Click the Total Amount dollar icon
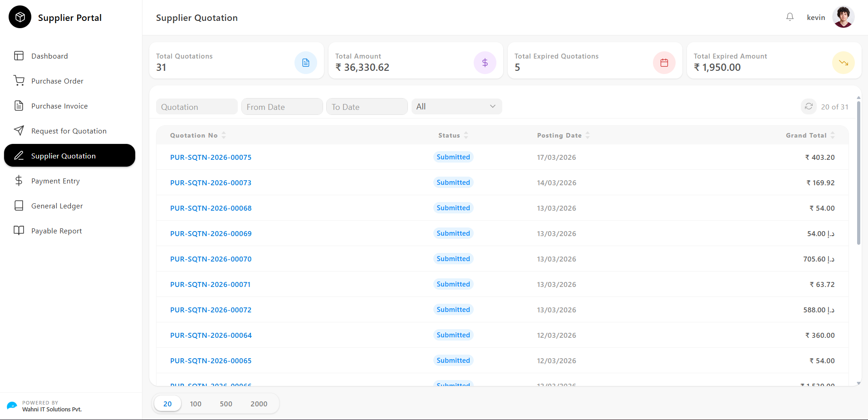Viewport: 868px width, 420px height. 485,63
